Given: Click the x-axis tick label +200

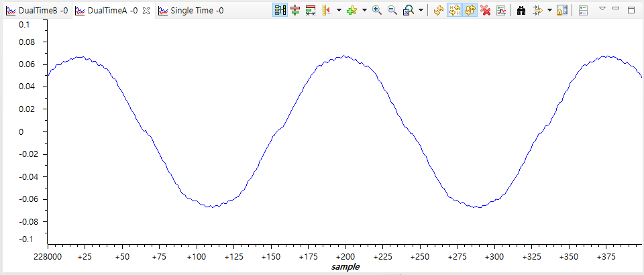Looking at the screenshot, I should point(345,257).
